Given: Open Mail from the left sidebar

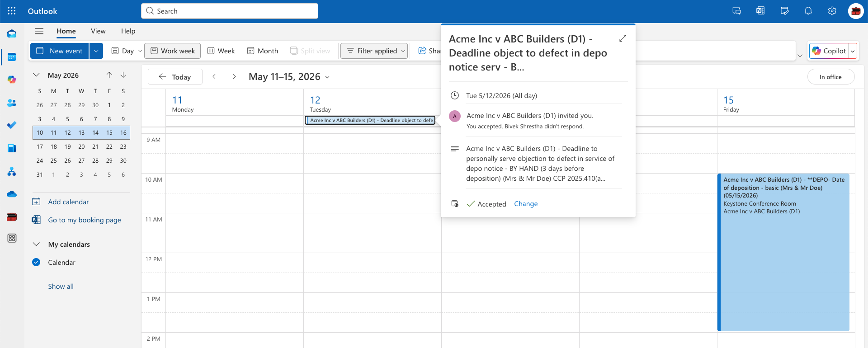Looking at the screenshot, I should point(12,34).
